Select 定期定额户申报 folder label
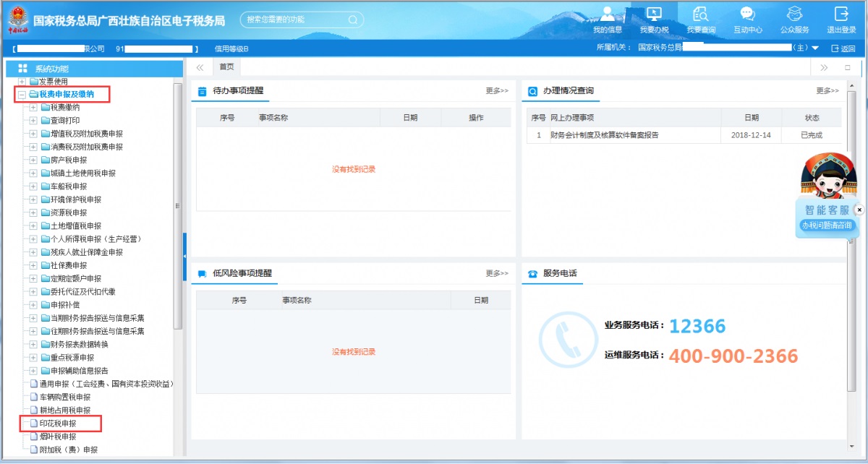Viewport: 868px width, 464px height. point(76,278)
